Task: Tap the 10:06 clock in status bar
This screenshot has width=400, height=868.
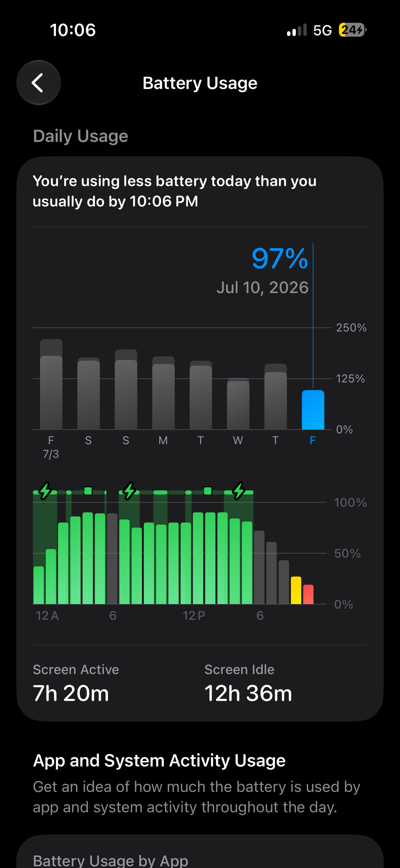Action: click(73, 30)
